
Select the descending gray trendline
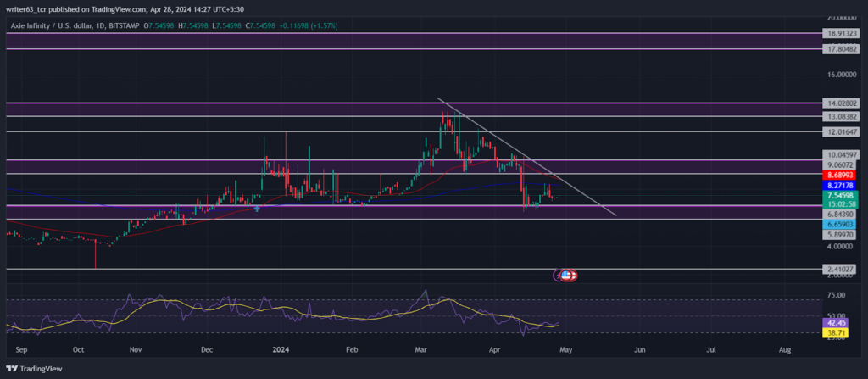pos(526,157)
